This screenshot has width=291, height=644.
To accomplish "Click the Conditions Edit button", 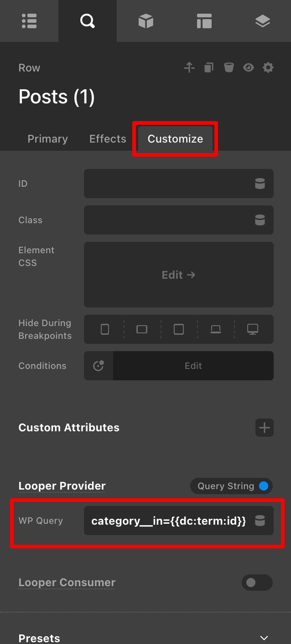I will click(193, 366).
